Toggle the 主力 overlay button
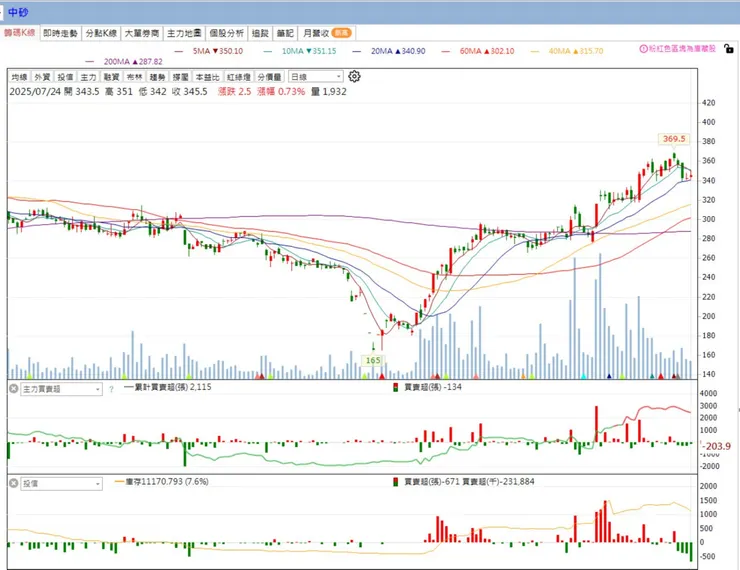This screenshot has height=570, width=740. (x=88, y=77)
